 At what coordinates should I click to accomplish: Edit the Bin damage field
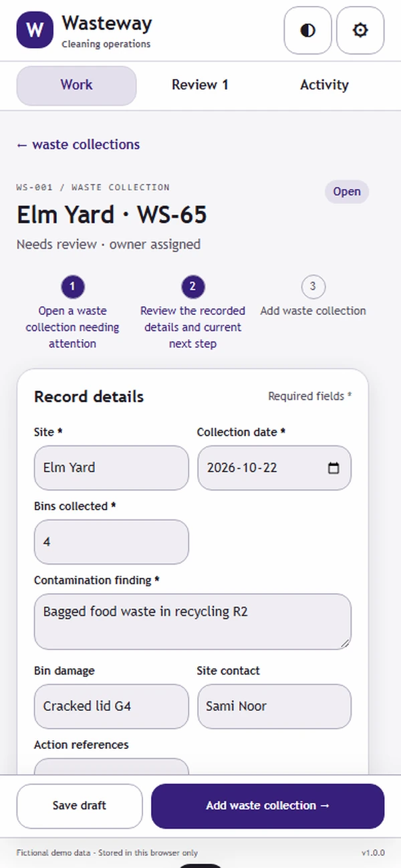point(112,706)
